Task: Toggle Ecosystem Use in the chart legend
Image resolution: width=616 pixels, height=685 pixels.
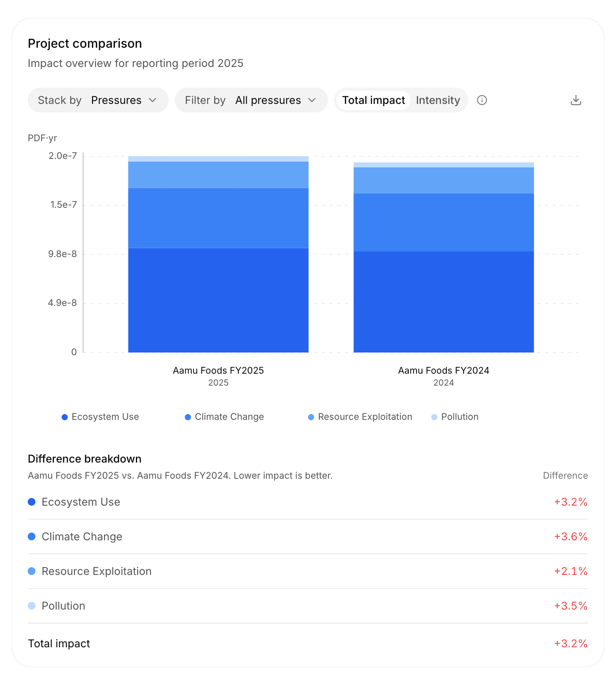Action: (100, 417)
